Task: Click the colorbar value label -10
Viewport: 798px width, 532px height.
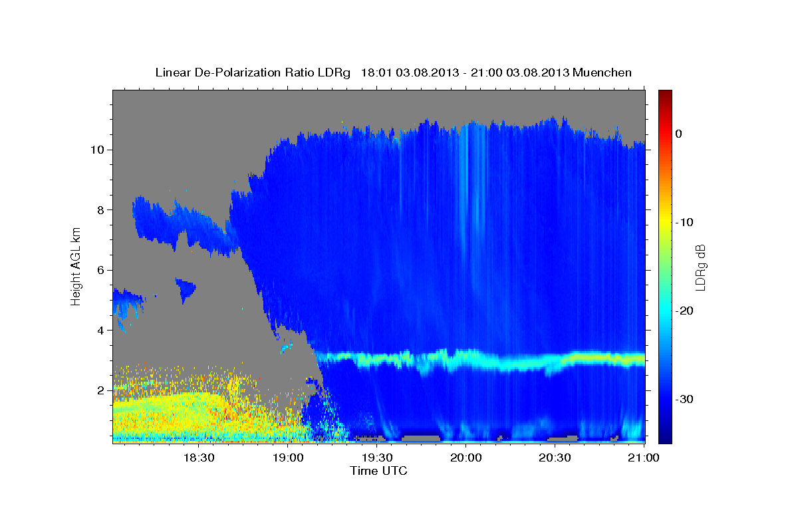Action: click(684, 222)
